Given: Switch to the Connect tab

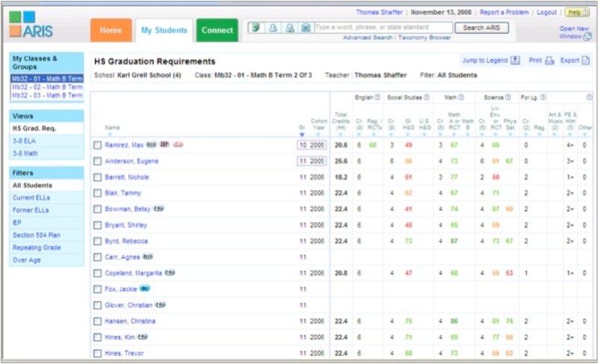Looking at the screenshot, I should tap(218, 31).
